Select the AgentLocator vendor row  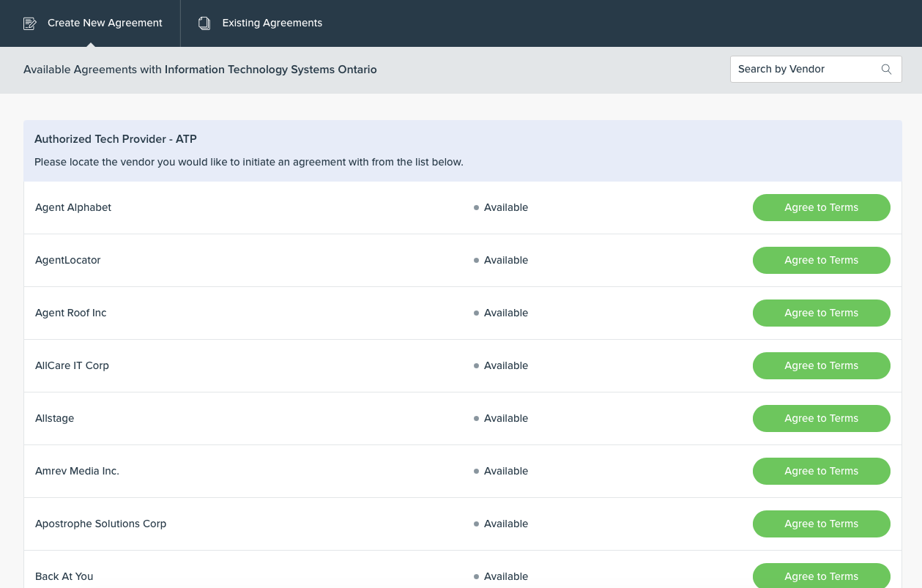(x=67, y=260)
